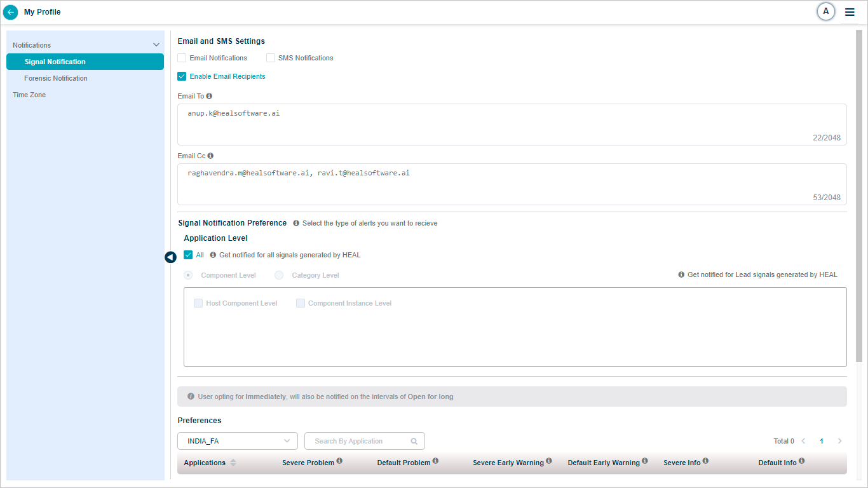Open the hamburger menu icon
This screenshot has width=868, height=488.
pyautogui.click(x=850, y=12)
